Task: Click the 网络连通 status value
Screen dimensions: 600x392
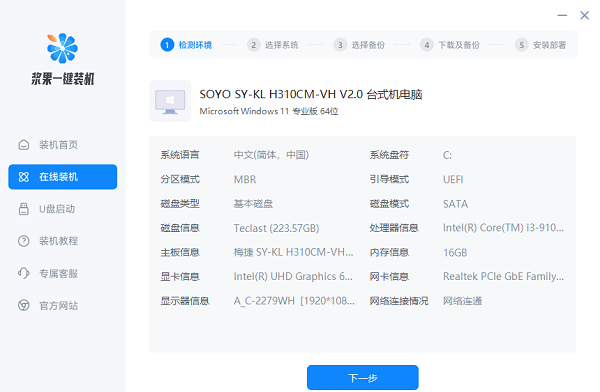Action: click(463, 301)
